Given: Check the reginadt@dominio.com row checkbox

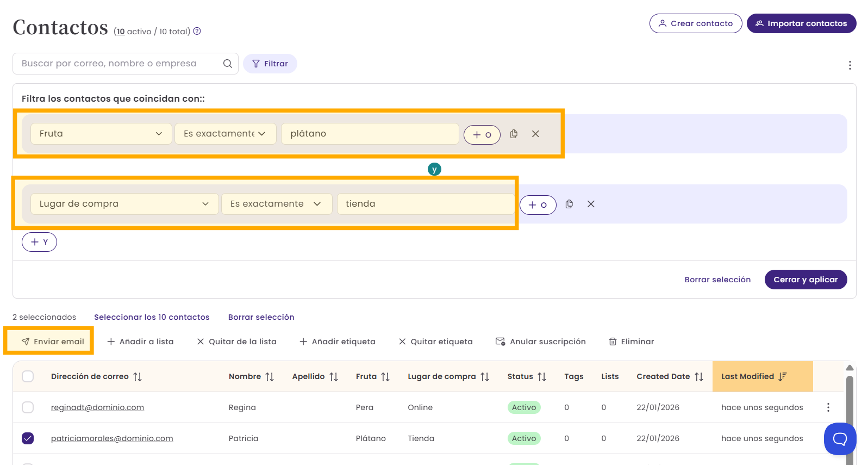Looking at the screenshot, I should [28, 407].
